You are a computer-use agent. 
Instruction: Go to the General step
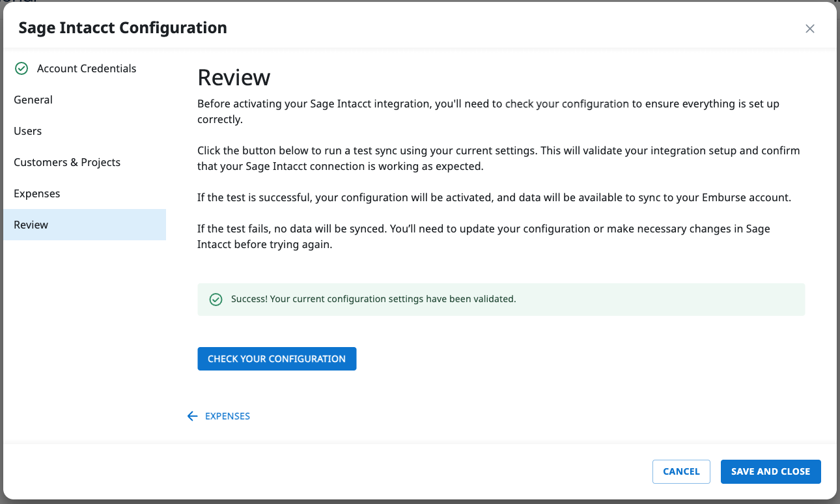pyautogui.click(x=85, y=100)
